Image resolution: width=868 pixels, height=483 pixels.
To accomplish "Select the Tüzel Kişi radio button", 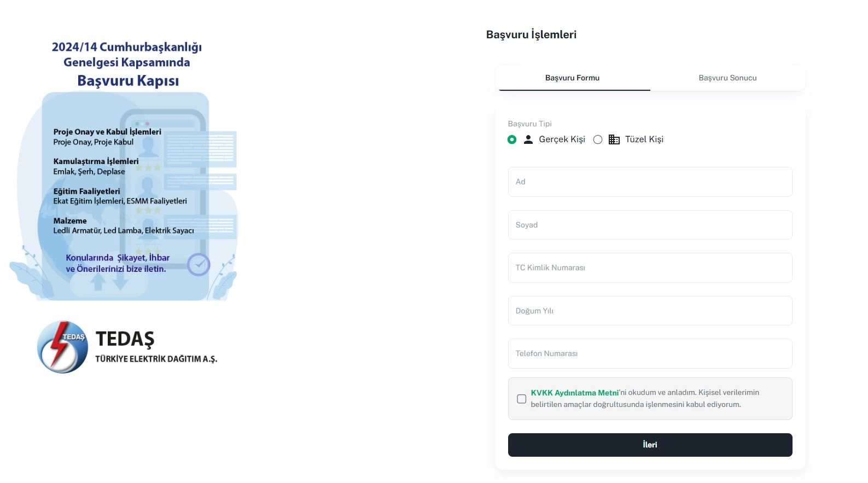I will pos(598,139).
